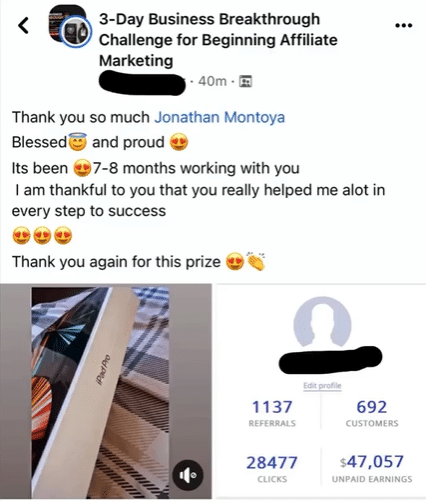The image size is (426, 502).
Task: Select the 1137 Referrals stat
Action: 272,413
